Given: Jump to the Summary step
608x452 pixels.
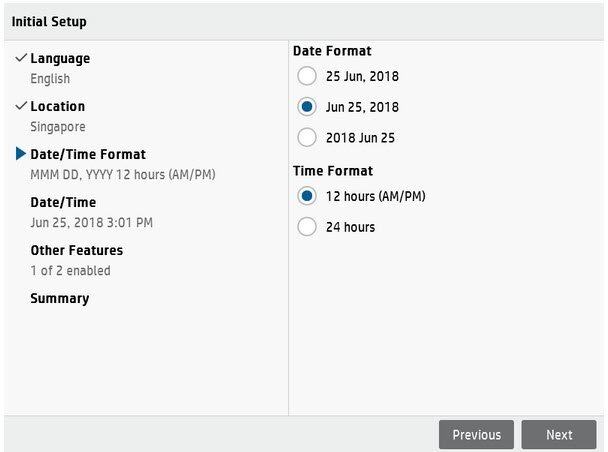Looking at the screenshot, I should [x=60, y=298].
